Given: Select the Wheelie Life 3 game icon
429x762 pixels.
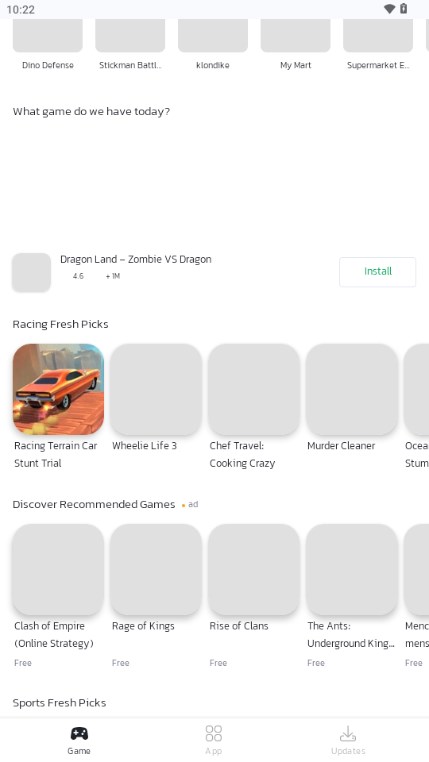Looking at the screenshot, I should [156, 389].
